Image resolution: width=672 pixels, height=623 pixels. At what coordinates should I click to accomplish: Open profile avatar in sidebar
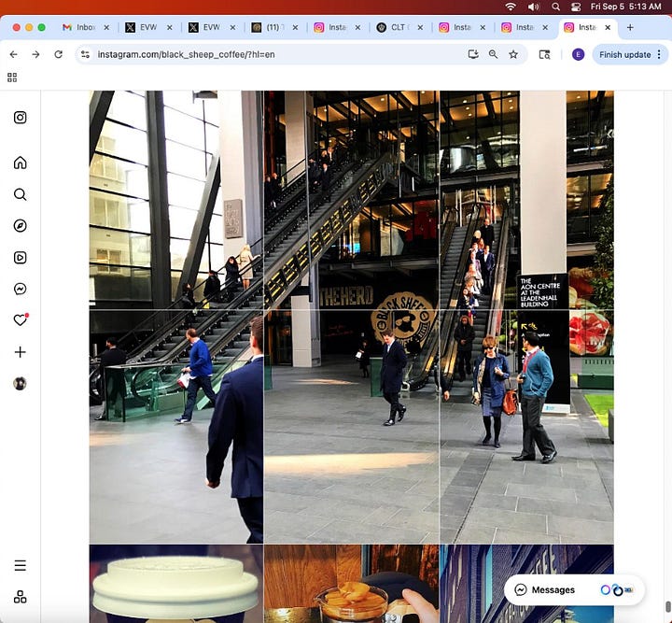[21, 383]
